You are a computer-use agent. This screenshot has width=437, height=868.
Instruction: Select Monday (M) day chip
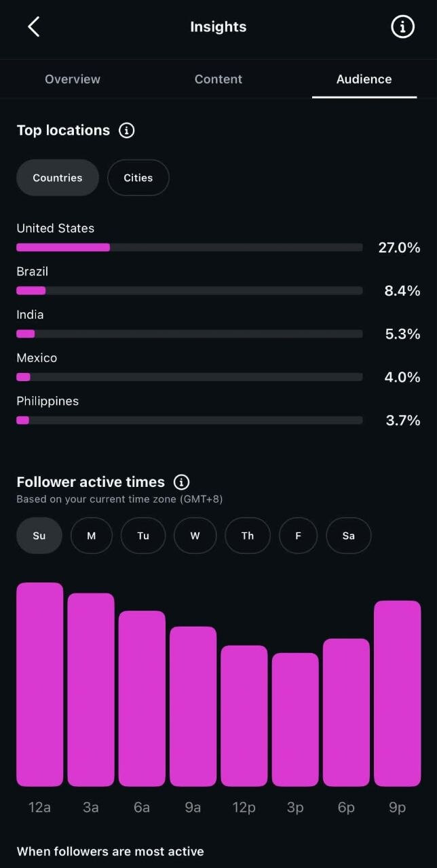92,536
